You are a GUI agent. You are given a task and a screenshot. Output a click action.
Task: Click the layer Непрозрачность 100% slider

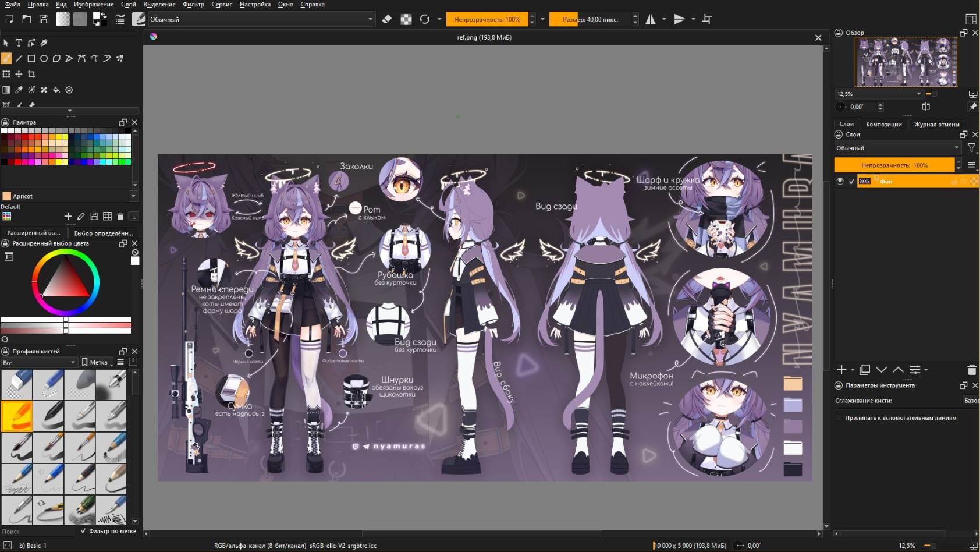[x=894, y=165]
